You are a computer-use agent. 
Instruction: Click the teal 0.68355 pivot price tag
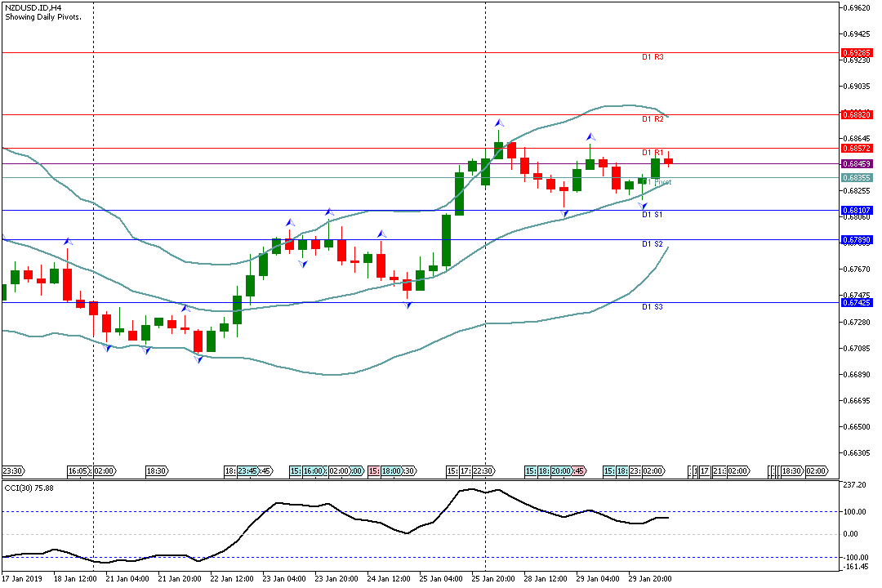click(x=856, y=178)
